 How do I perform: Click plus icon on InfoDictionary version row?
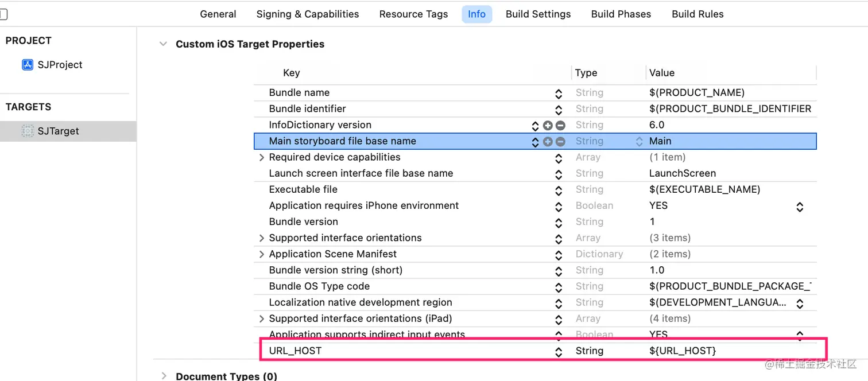coord(548,125)
